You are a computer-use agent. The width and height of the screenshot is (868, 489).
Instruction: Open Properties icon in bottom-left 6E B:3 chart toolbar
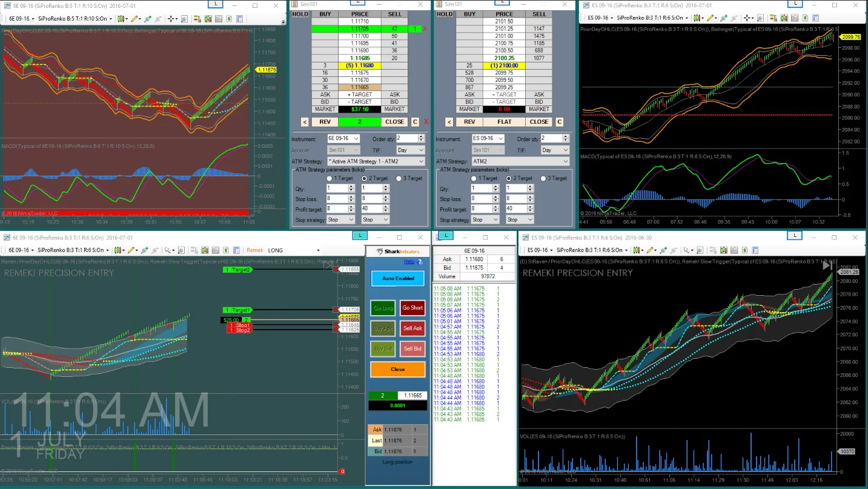[x=236, y=250]
